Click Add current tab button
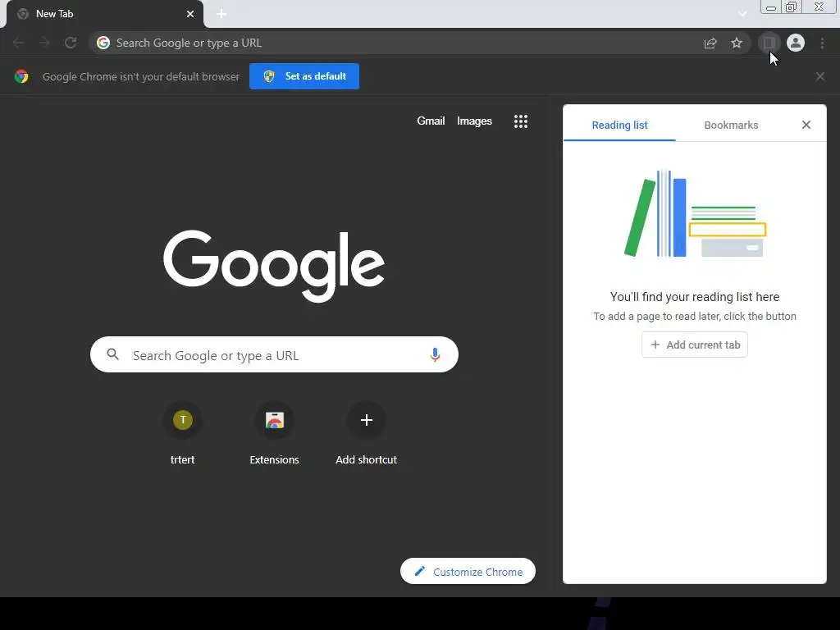Screen dimensions: 840x630 click(x=695, y=345)
